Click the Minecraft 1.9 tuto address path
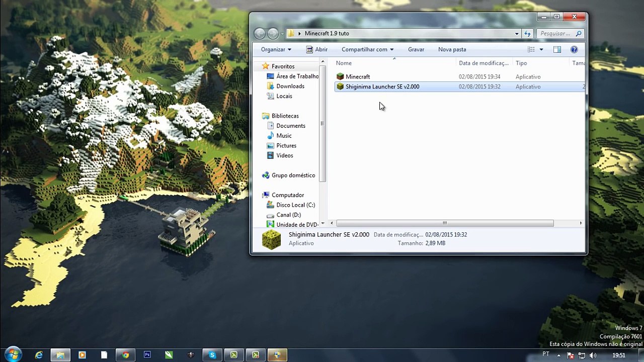Image resolution: width=644 pixels, height=362 pixels. click(327, 34)
